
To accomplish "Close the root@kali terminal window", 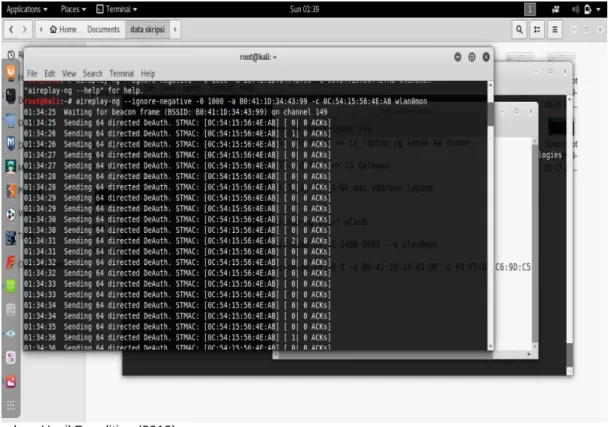I will tap(486, 57).
